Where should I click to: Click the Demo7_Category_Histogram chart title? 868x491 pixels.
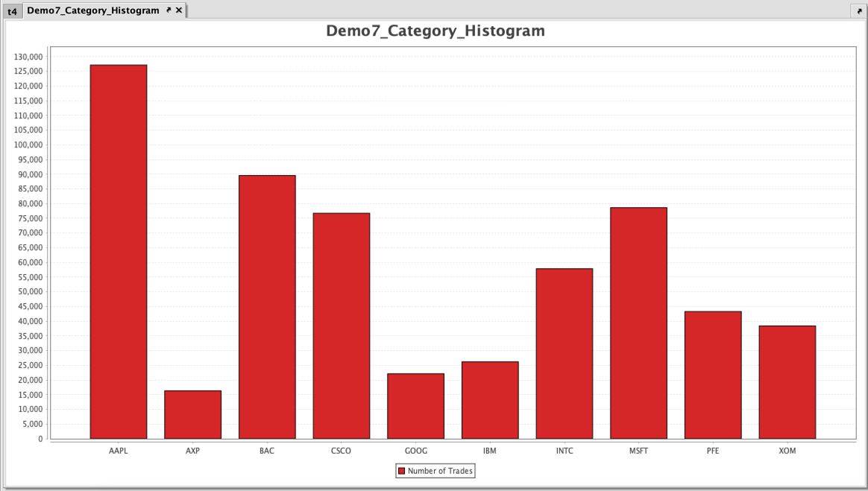coord(435,31)
